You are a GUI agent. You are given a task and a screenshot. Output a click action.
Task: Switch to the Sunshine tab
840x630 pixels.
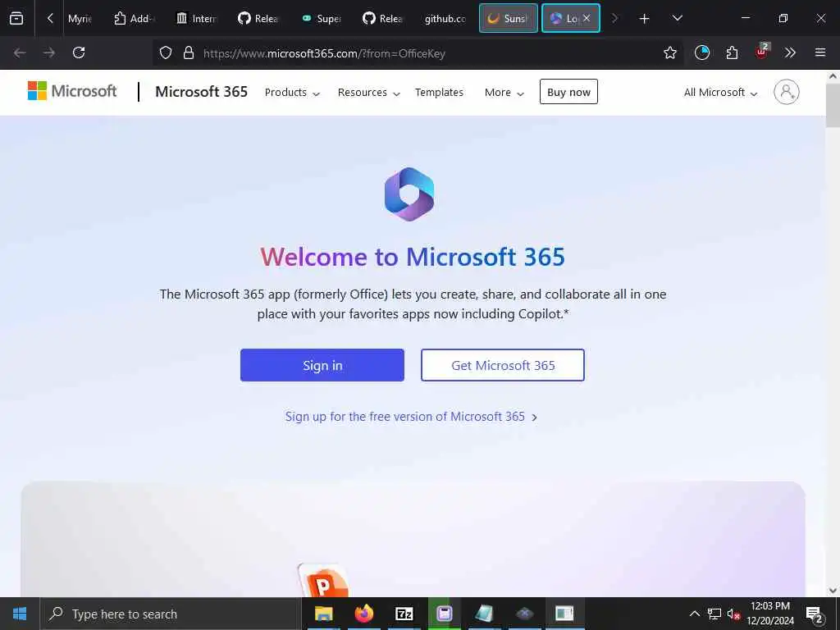click(509, 19)
